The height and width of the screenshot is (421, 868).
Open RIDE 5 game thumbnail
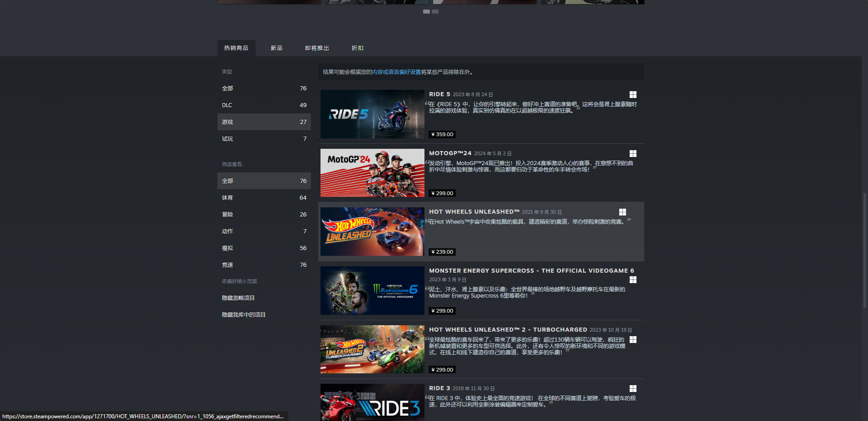point(372,114)
